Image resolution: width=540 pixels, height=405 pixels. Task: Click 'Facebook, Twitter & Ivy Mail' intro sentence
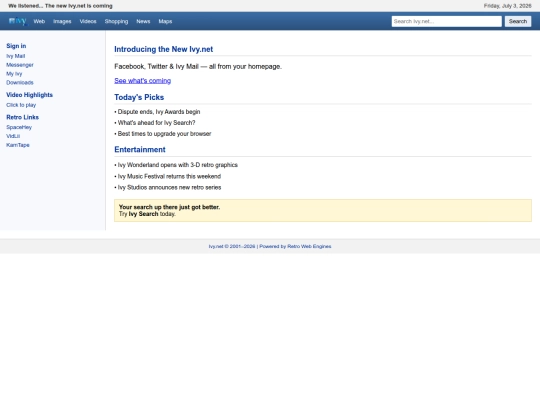[x=198, y=66]
